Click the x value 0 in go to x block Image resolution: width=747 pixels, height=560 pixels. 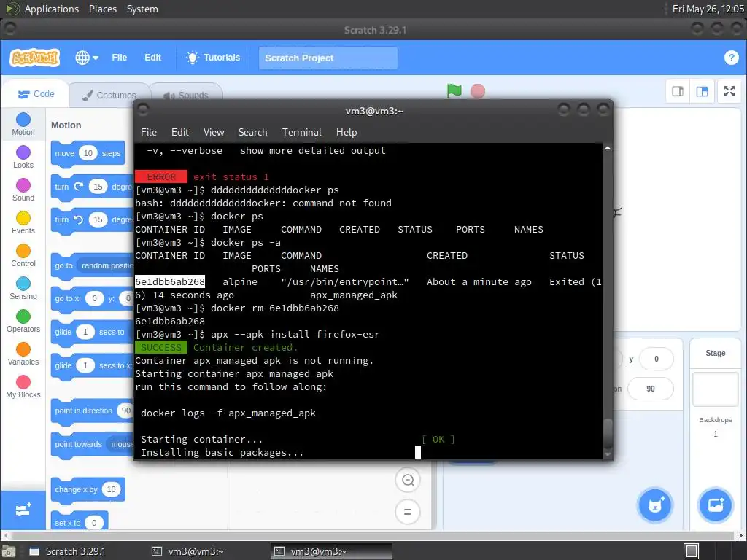point(94,298)
